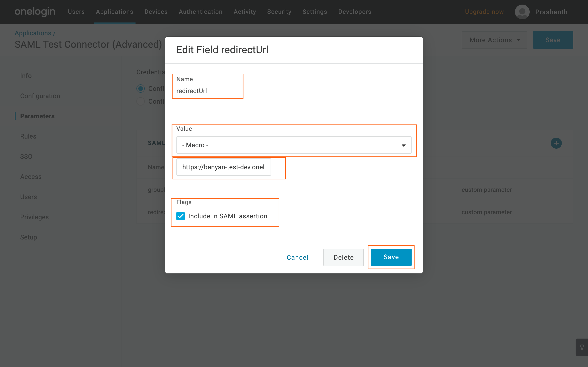Open the Security menu
The height and width of the screenshot is (367, 588).
coord(279,12)
